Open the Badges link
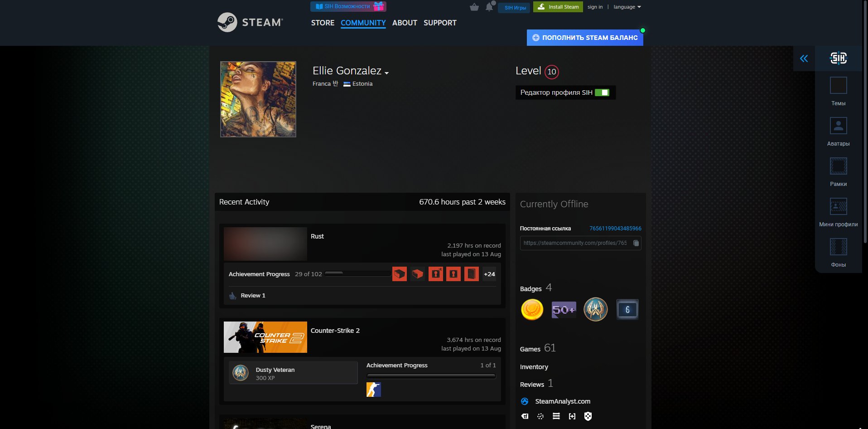This screenshot has width=868, height=429. click(531, 289)
